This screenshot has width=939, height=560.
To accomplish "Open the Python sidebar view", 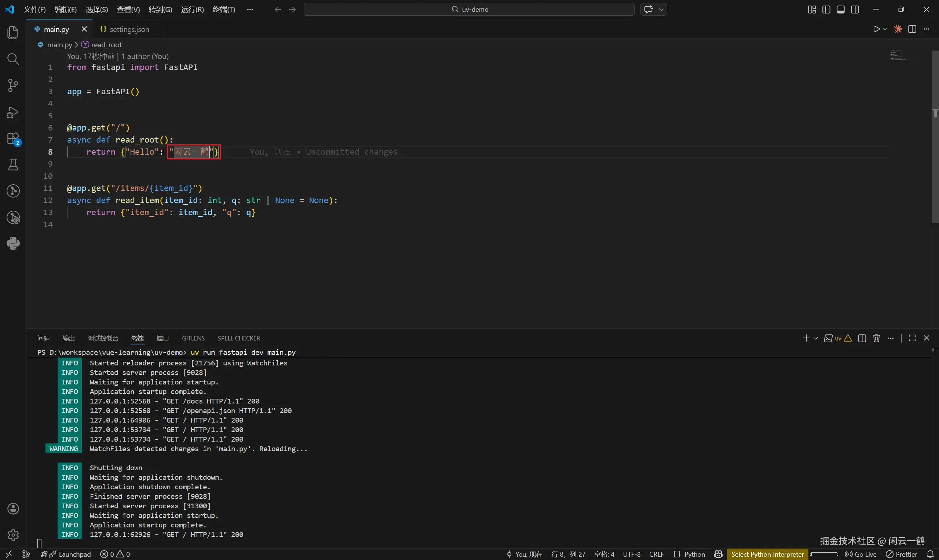I will (13, 243).
